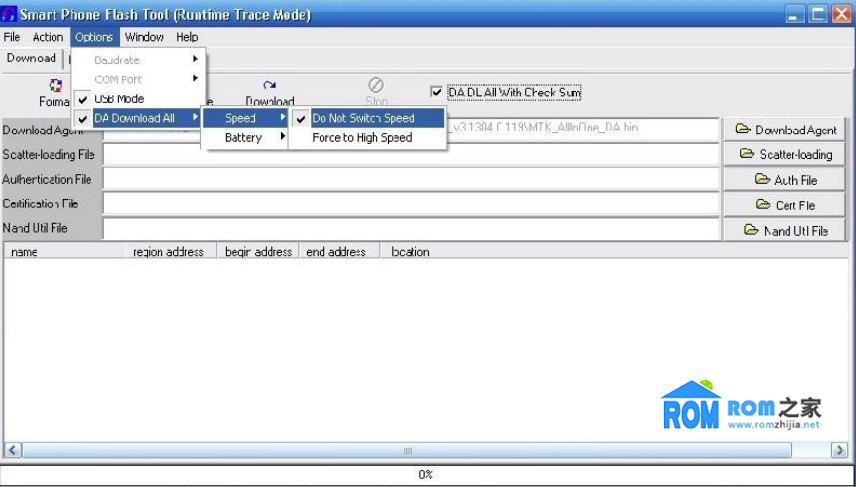Screen dimensions: 856x487
Task: Click the Smart Phone Flash Tool title icon
Action: click(9, 14)
